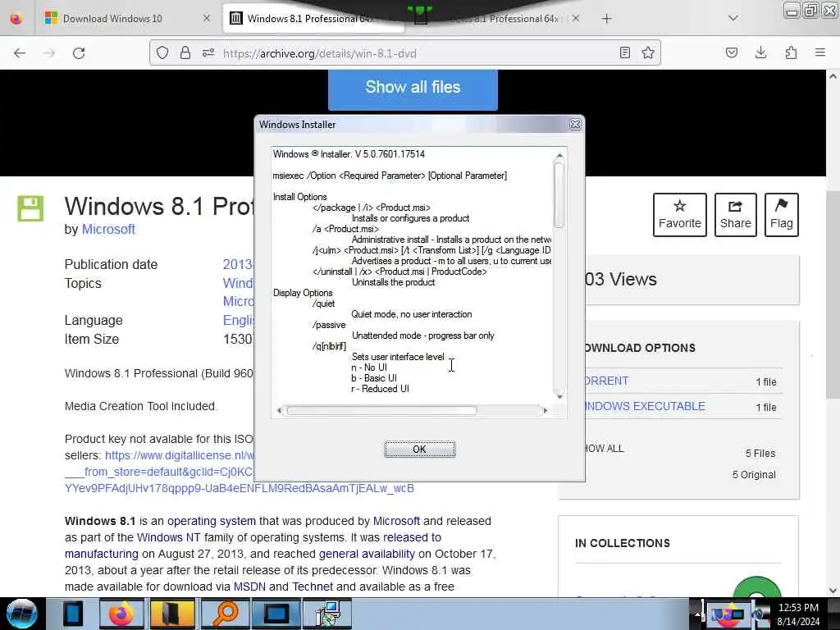This screenshot has height=630, width=840.
Task: Click the Firefox View icon
Action: [16, 19]
